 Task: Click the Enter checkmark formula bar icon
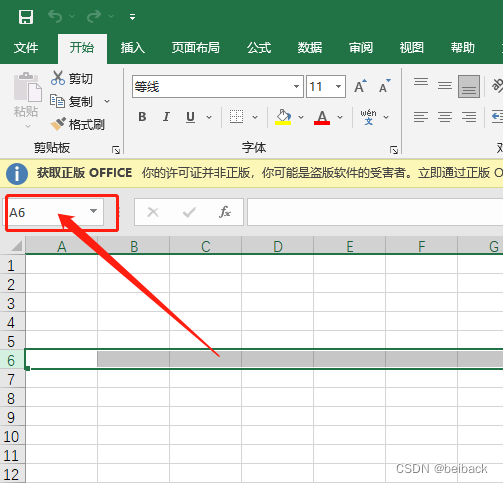189,212
